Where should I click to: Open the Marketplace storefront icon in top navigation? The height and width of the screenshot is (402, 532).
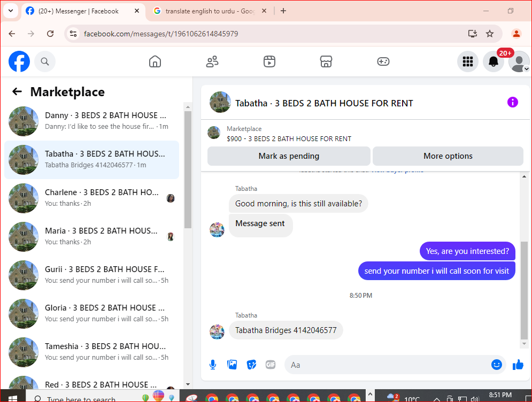pyautogui.click(x=326, y=61)
